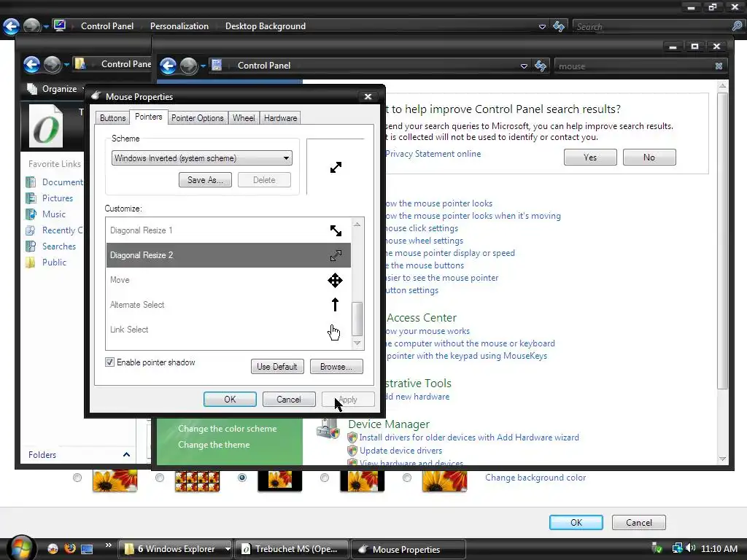
Task: Open Device Manager heading link
Action: [x=389, y=424]
